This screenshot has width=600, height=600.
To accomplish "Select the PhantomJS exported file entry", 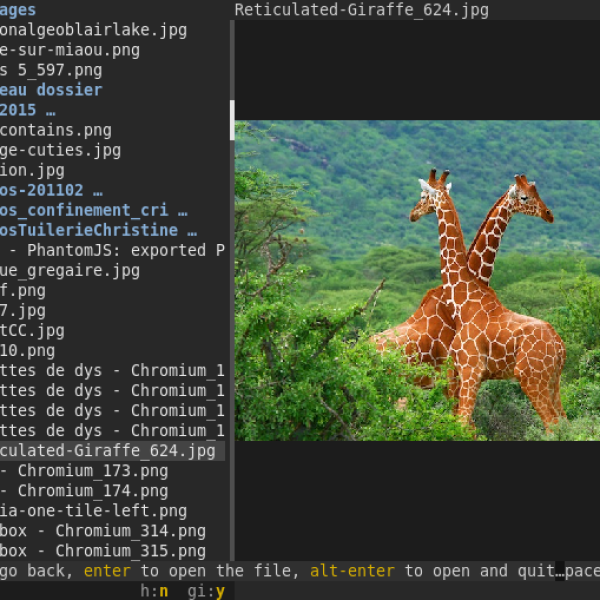I will 112,250.
